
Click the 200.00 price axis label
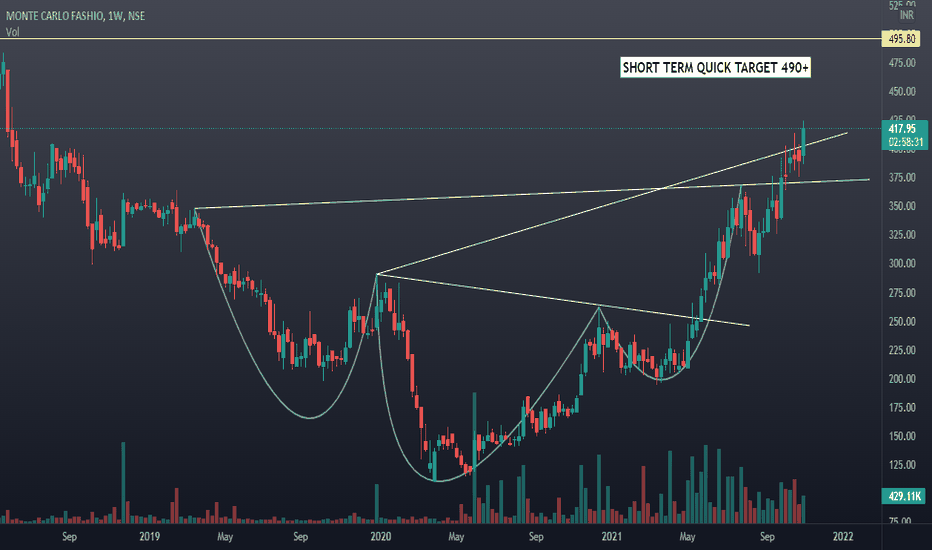click(x=902, y=379)
